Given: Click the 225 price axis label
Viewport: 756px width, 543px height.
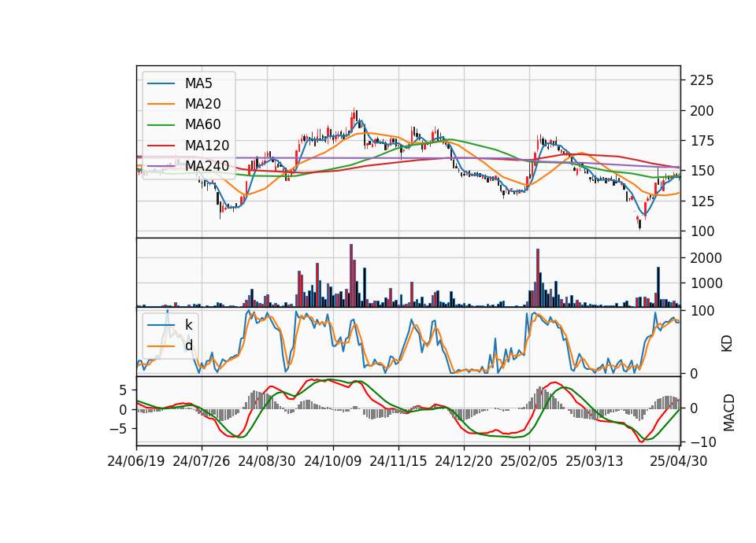Looking at the screenshot, I should [702, 80].
